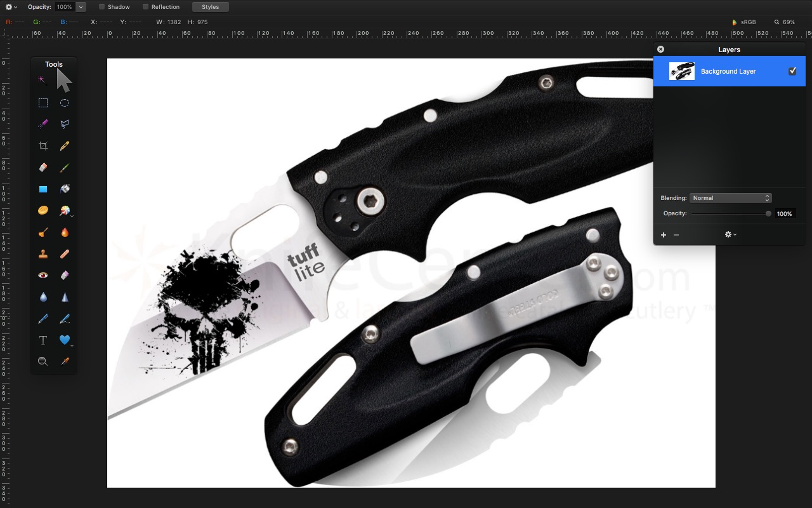Choose the Polygonal Lasso tool
The height and width of the screenshot is (508, 812).
coord(65,124)
